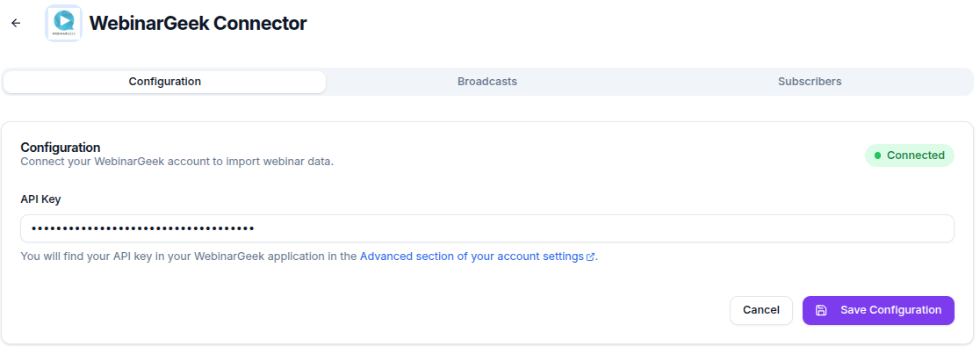The width and height of the screenshot is (980, 354).
Task: Click the WebinarGeek logo icon
Action: [x=64, y=23]
